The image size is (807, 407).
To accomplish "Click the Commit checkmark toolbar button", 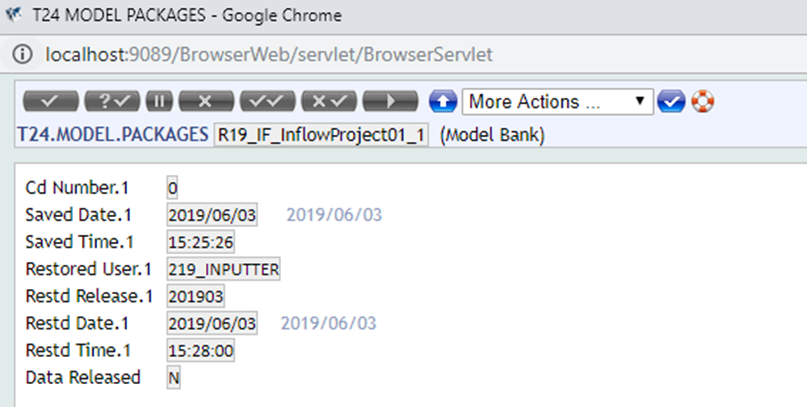I will point(50,101).
